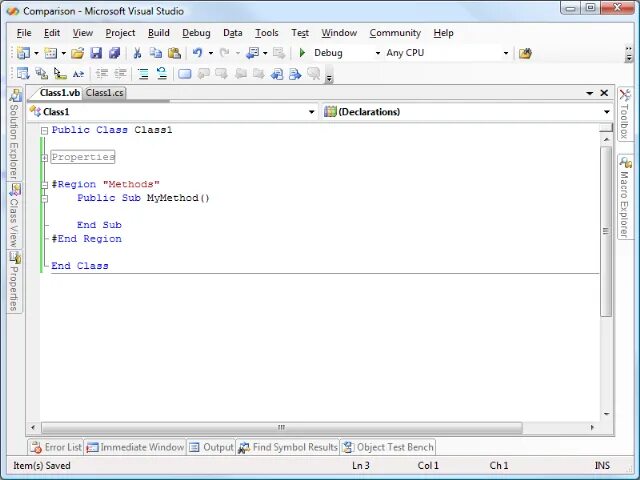Click the Display Quick Info icon
The height and width of the screenshot is (480, 640).
[60, 74]
